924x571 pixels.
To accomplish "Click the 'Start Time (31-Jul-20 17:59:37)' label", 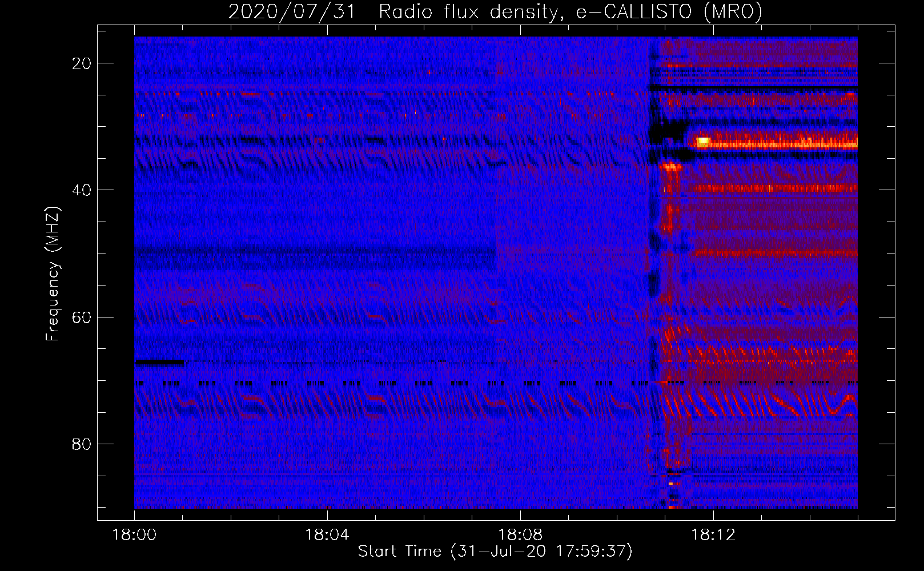I will point(495,552).
